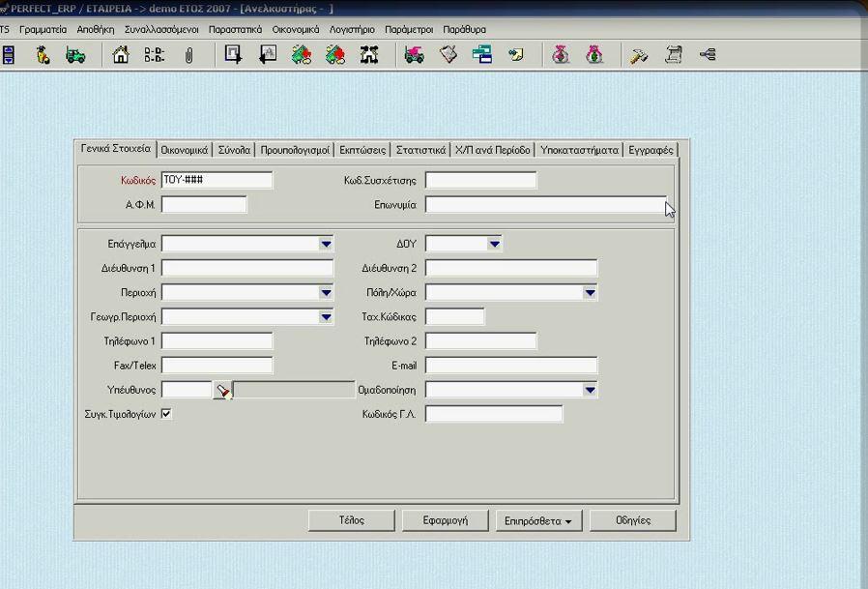The width and height of the screenshot is (868, 589).
Task: Open the Επάγγελμα dropdown
Action: pos(326,244)
